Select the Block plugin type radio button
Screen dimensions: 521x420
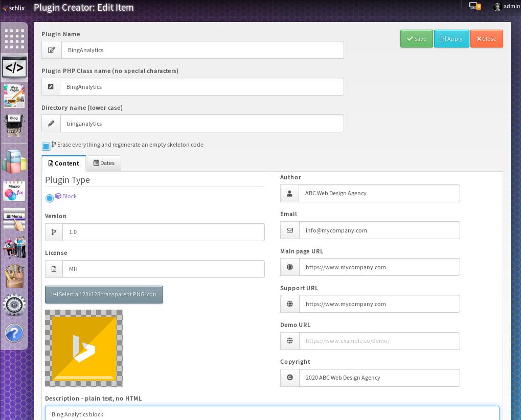click(x=50, y=198)
